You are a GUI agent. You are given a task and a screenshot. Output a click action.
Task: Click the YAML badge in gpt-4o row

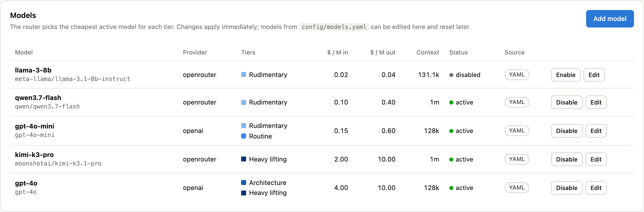(517, 188)
